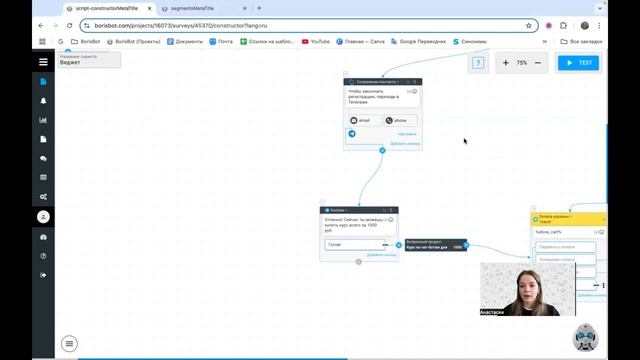Expand the hidden bookmarks overflow chevron

[x=544, y=42]
